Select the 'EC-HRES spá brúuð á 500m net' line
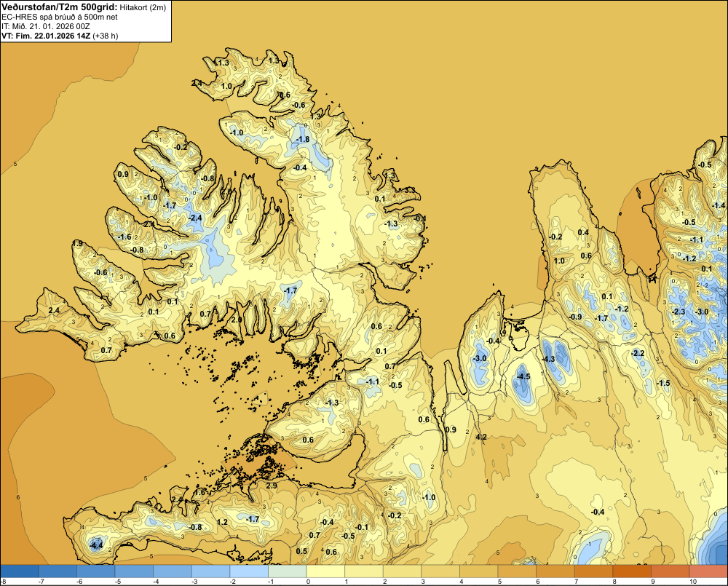Screen dimensions: 728x586 (x=60, y=17)
